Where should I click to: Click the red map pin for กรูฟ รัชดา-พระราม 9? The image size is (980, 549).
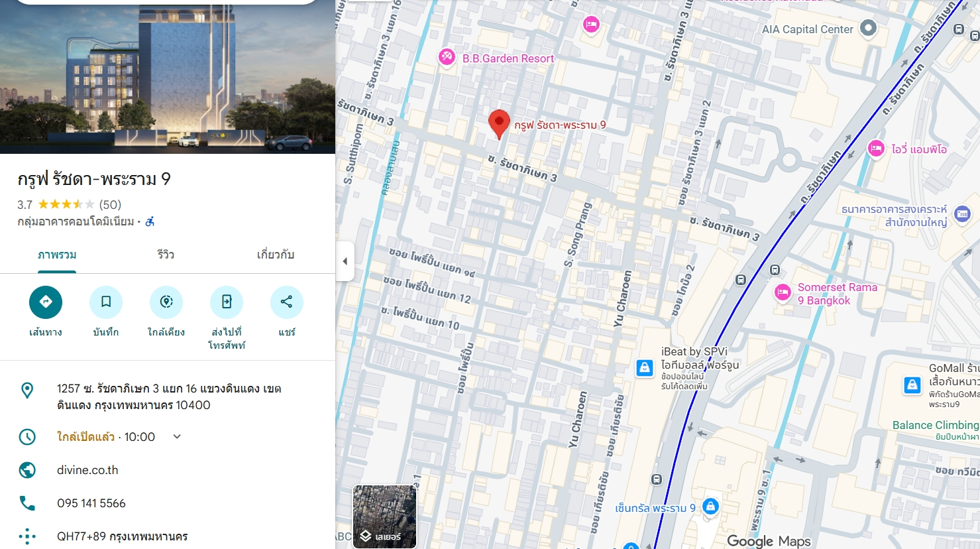(x=499, y=123)
